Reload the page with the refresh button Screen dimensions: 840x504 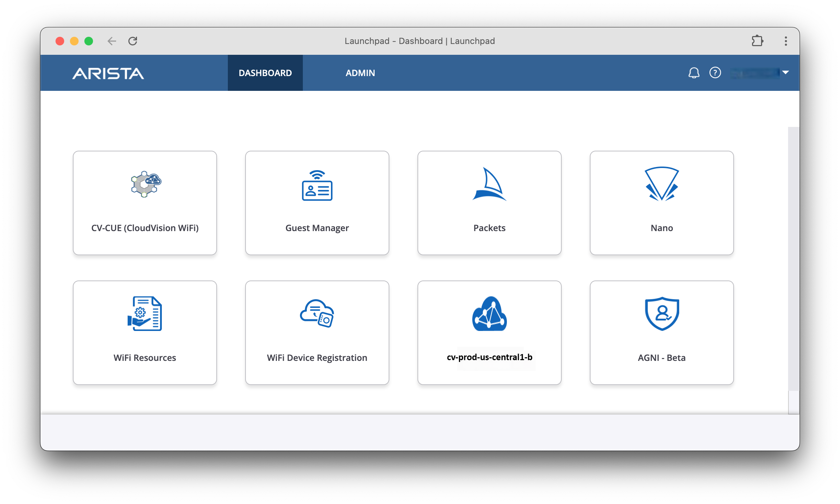[x=133, y=41]
